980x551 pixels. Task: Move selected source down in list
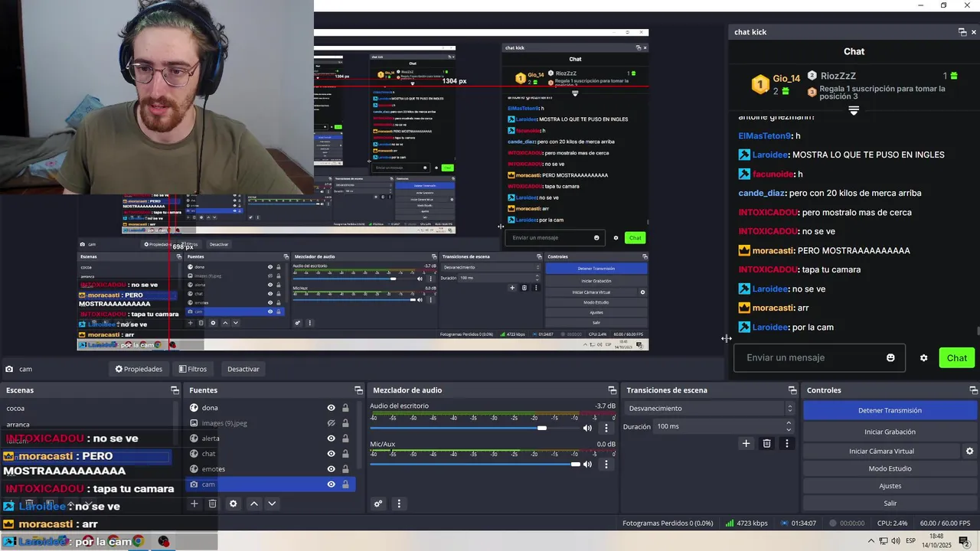point(272,504)
